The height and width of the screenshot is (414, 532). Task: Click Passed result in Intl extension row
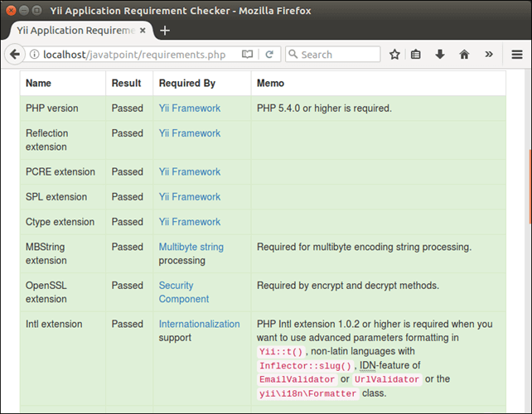coord(128,324)
